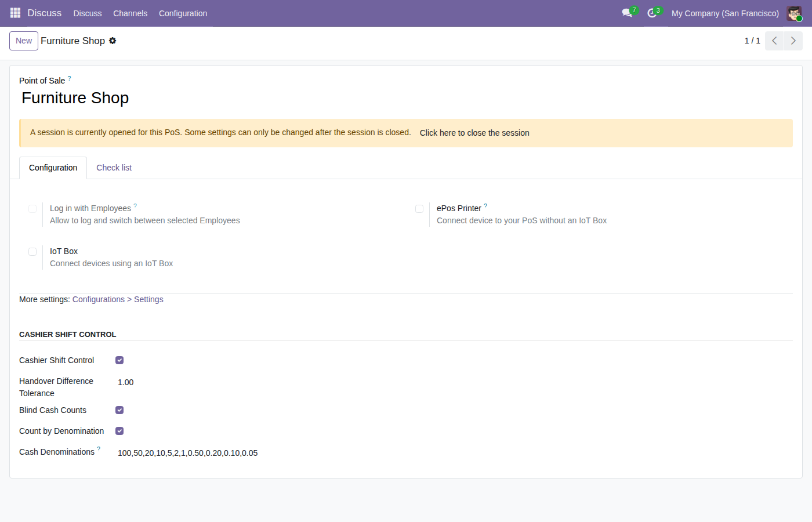Click help mark next to Cash Denominations
The height and width of the screenshot is (522, 812).
(99, 449)
